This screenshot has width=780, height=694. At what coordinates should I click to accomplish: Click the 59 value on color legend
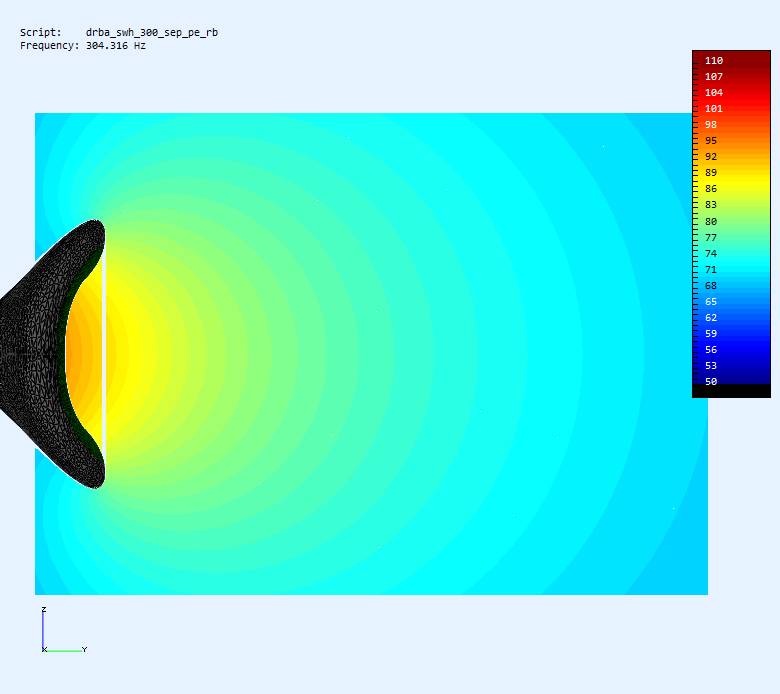coord(711,333)
